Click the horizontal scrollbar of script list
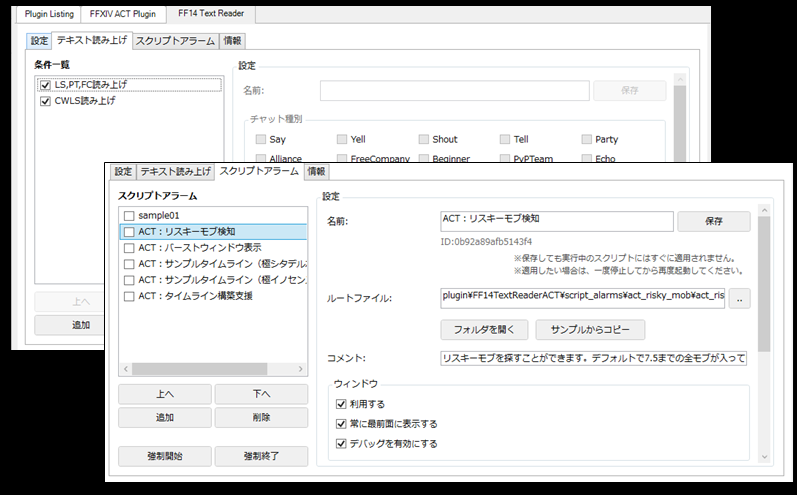The width and height of the screenshot is (797, 495). [199, 368]
